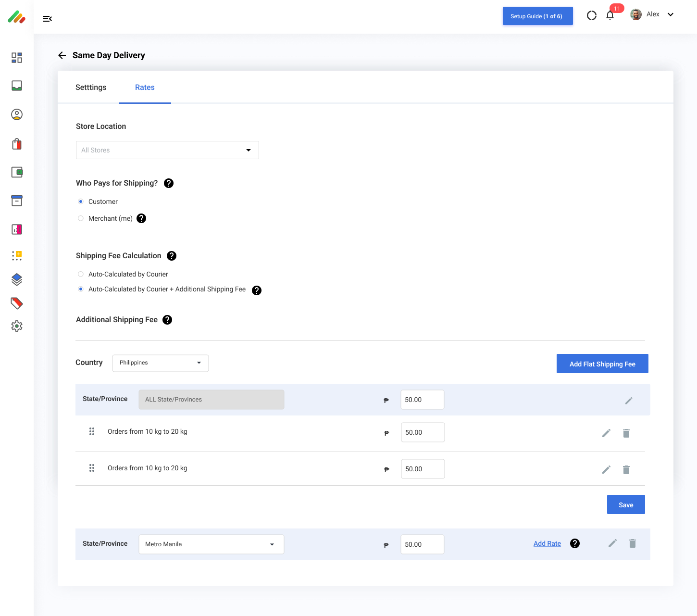
Task: Expand the Philippines country dropdown
Action: (161, 363)
